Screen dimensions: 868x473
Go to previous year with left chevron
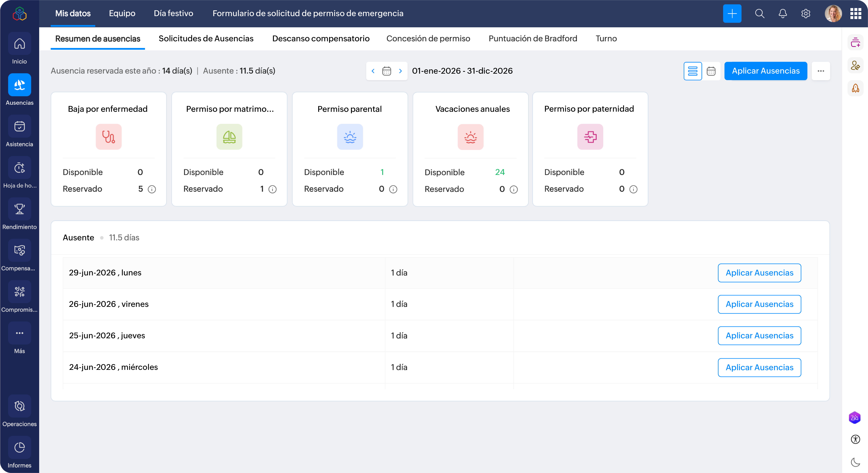(x=373, y=71)
